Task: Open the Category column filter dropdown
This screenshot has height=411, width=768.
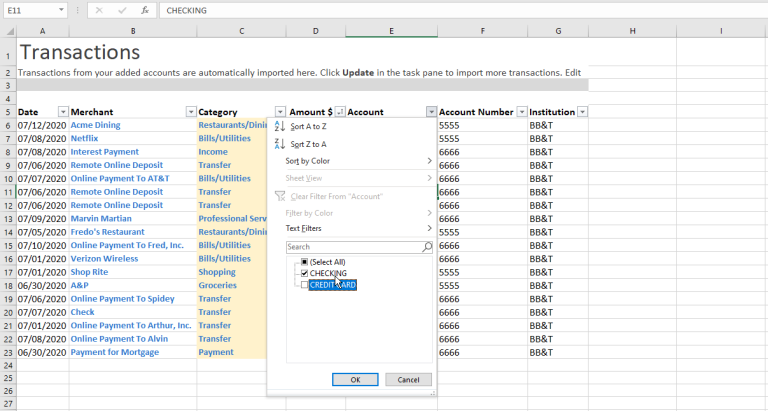Action: (280, 112)
